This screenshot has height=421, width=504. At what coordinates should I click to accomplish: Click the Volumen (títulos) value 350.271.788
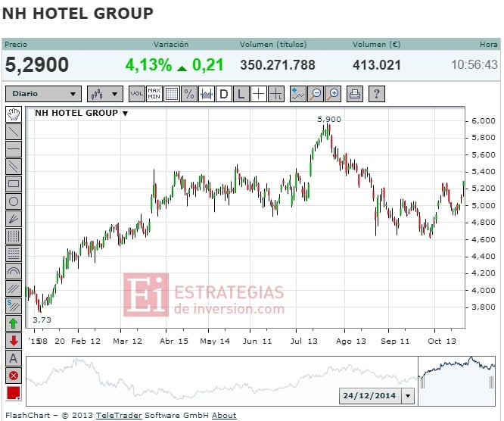point(278,65)
